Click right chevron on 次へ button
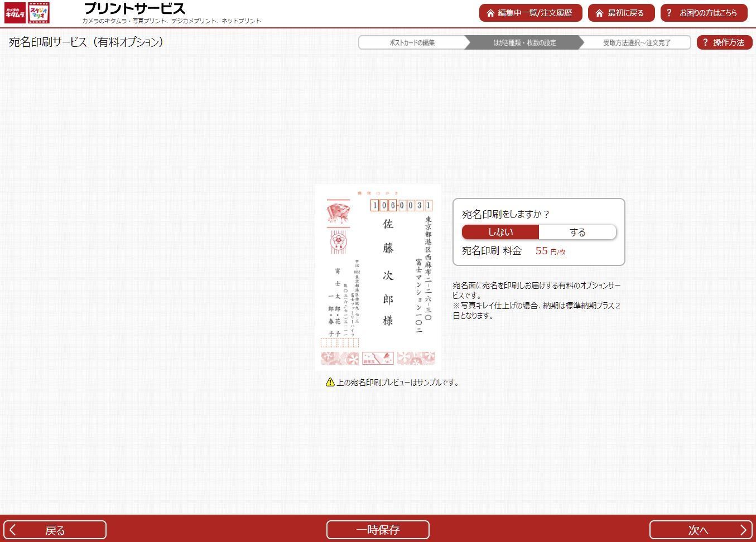The image size is (756, 542). point(743,530)
